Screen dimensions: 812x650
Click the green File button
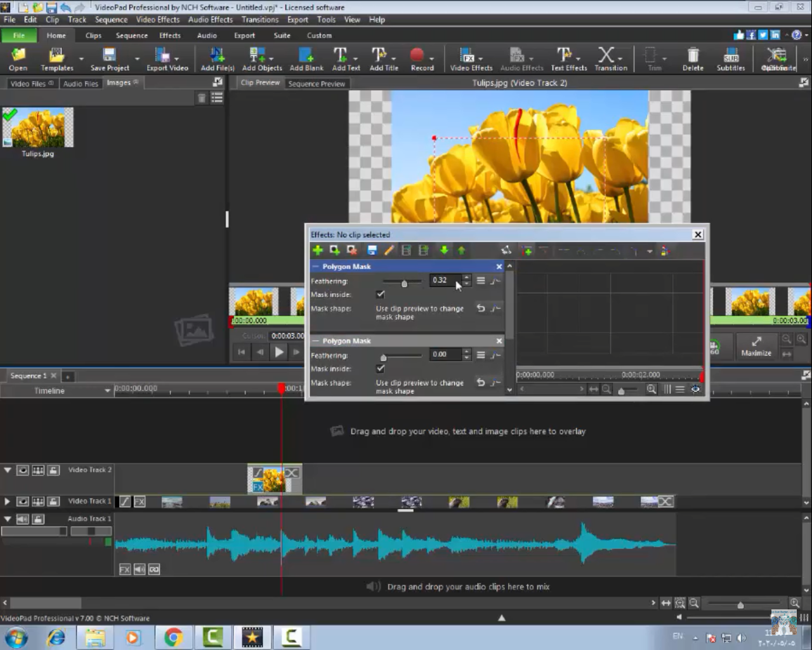coord(18,36)
